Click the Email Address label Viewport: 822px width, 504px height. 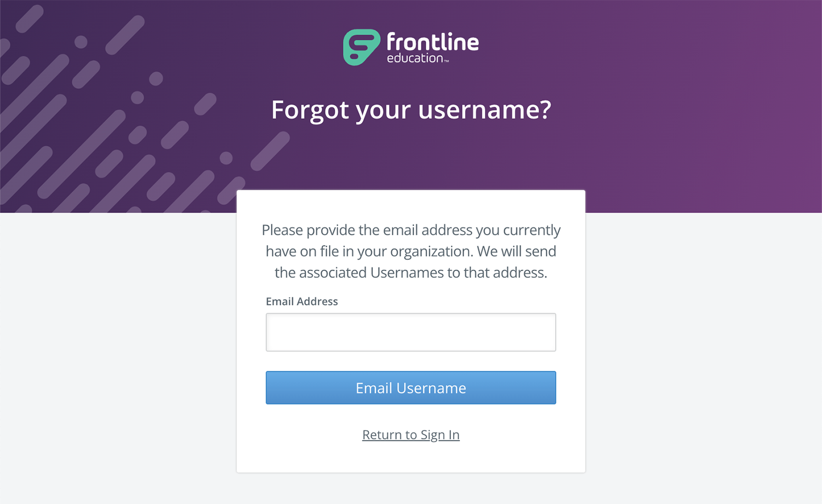pos(302,301)
